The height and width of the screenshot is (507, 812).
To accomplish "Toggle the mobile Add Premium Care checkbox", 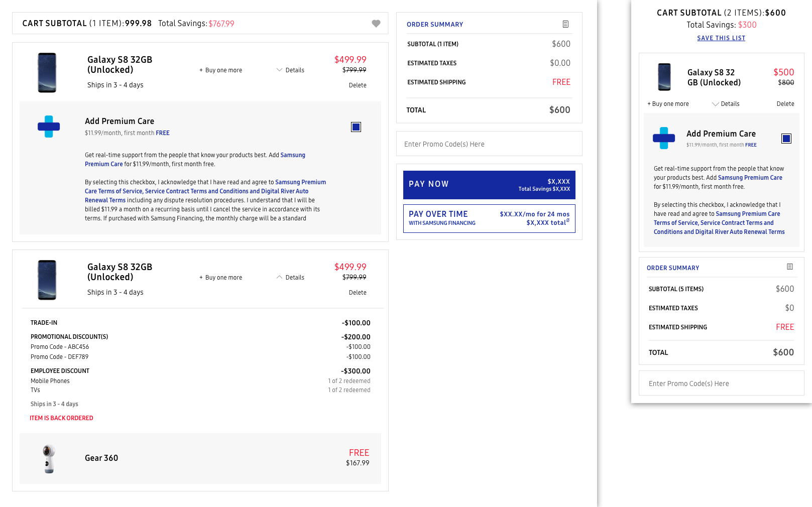I will [786, 139].
